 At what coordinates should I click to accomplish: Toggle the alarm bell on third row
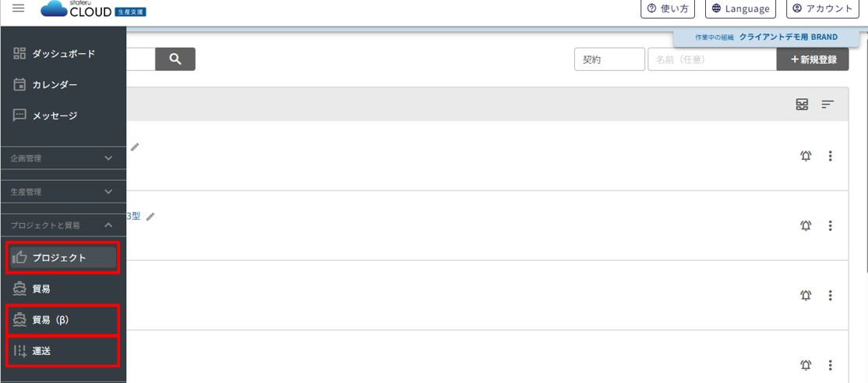pyautogui.click(x=806, y=296)
